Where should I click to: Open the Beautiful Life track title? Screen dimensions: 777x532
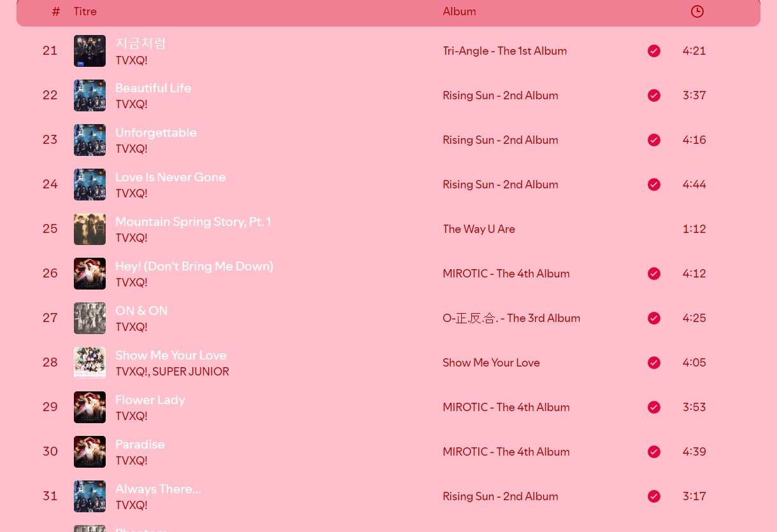pos(153,88)
